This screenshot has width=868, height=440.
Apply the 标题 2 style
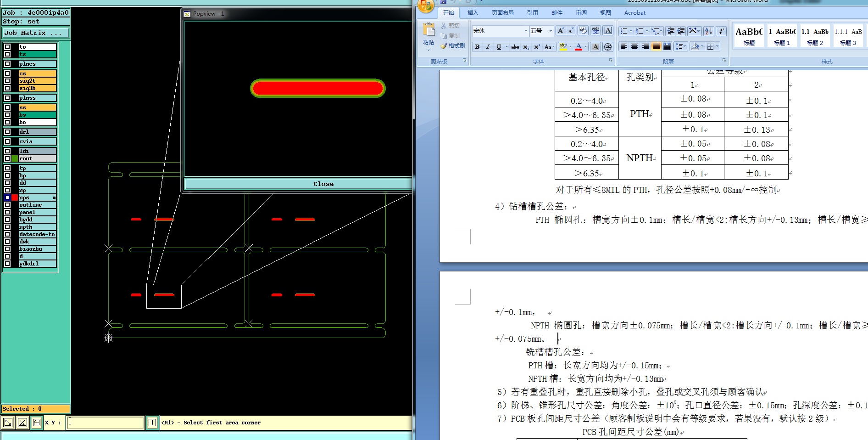tap(815, 36)
